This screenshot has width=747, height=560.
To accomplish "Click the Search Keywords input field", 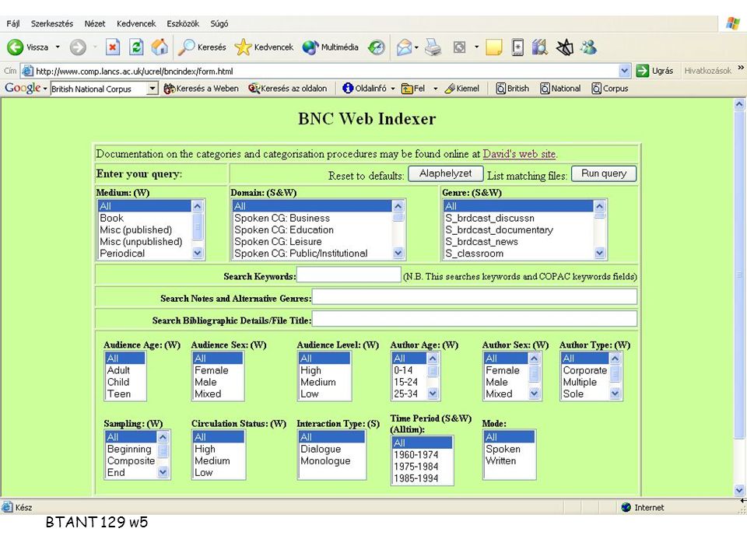I will (349, 275).
